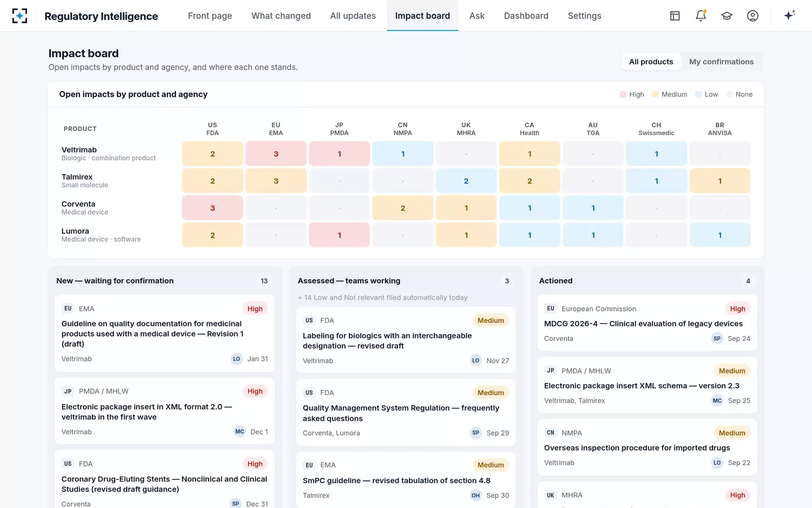
Task: Open the notifications bell
Action: (x=701, y=16)
